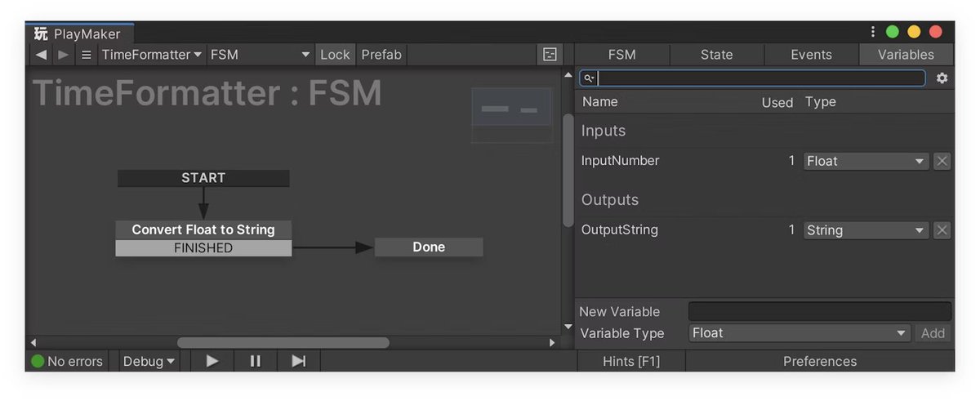The image size is (980, 401).
Task: Click the Inputs category header
Action: click(x=604, y=131)
